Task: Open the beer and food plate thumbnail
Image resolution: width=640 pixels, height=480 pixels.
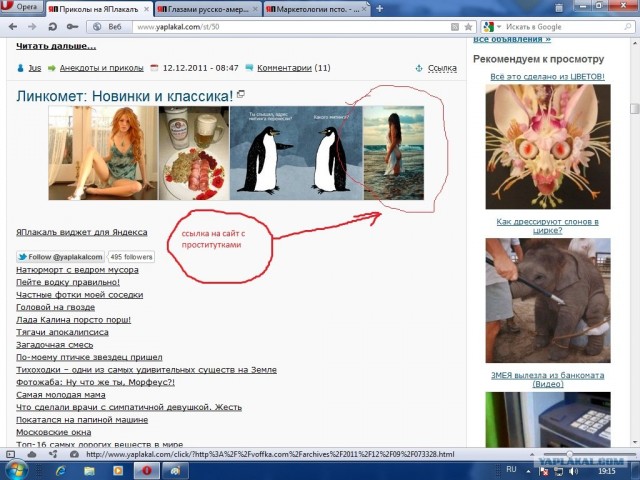Action: [194, 153]
